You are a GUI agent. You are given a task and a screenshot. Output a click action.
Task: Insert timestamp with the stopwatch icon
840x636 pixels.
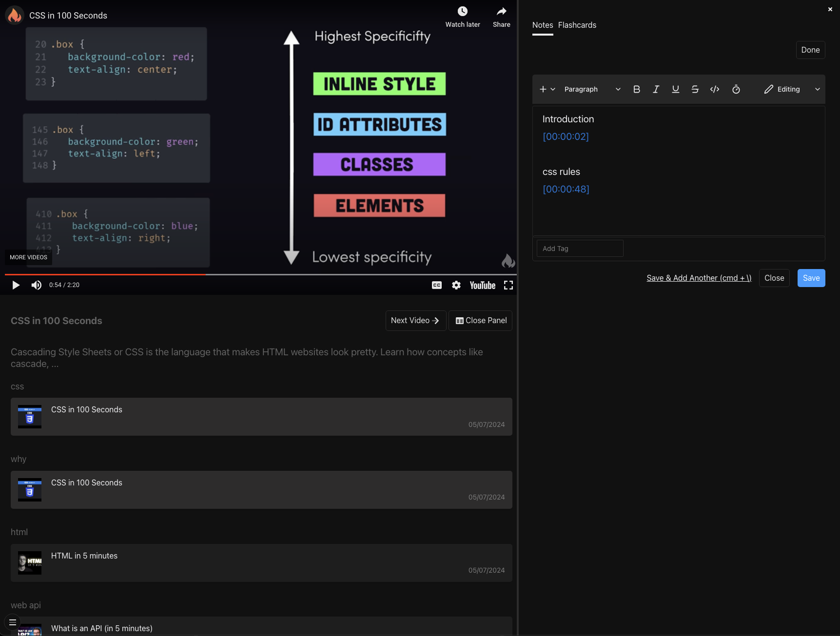click(x=736, y=89)
